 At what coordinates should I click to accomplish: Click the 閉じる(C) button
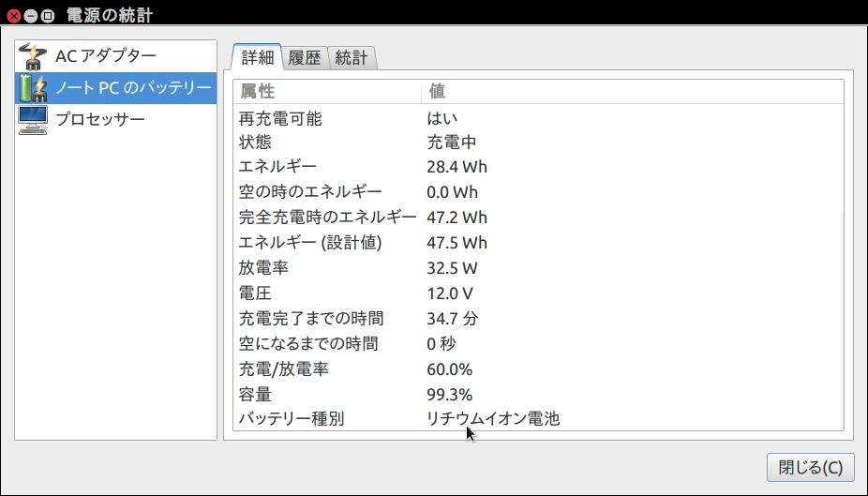pos(811,467)
